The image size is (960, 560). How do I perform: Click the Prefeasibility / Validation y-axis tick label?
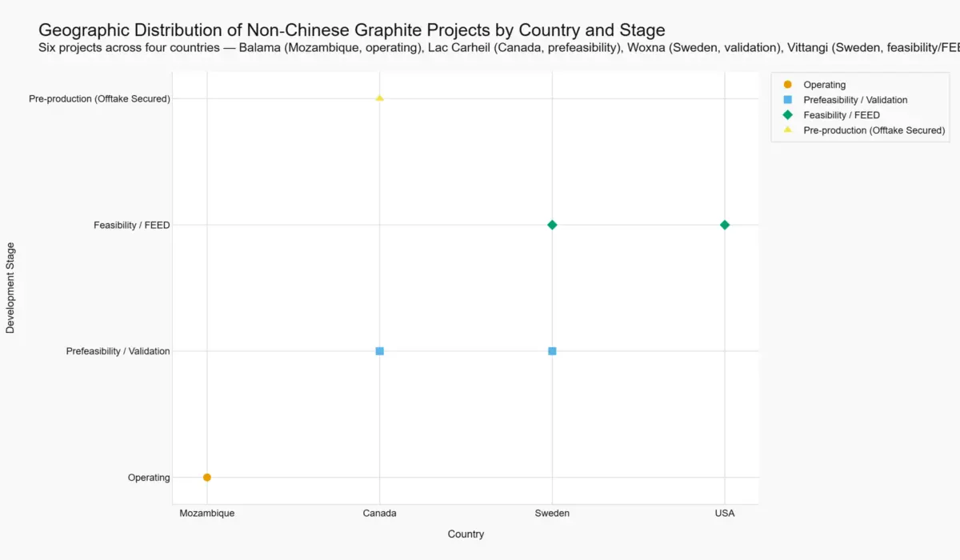[x=118, y=351]
